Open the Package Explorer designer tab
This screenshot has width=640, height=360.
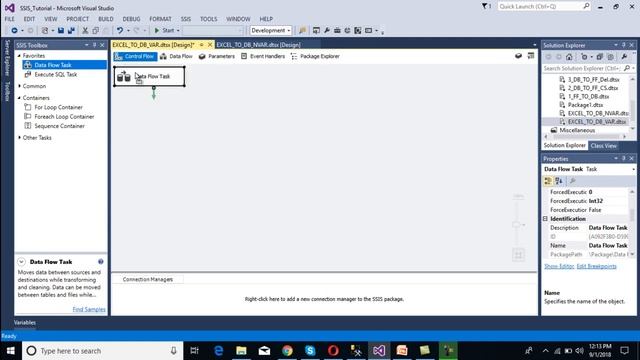pos(315,56)
